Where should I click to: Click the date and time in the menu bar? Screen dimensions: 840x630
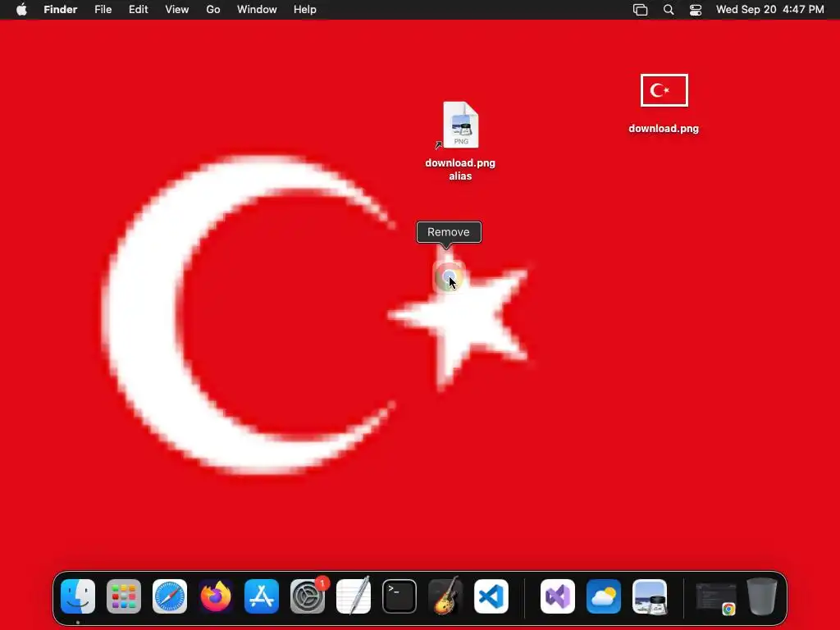coord(769,10)
